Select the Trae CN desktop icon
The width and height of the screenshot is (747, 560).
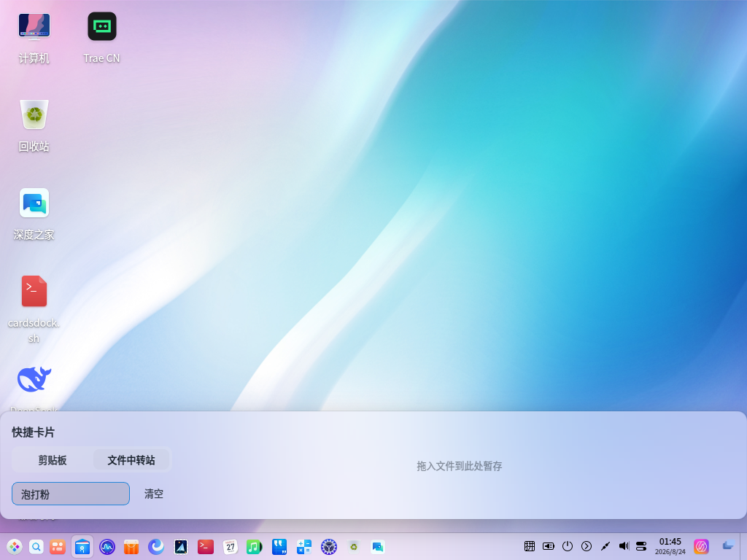pos(102,38)
